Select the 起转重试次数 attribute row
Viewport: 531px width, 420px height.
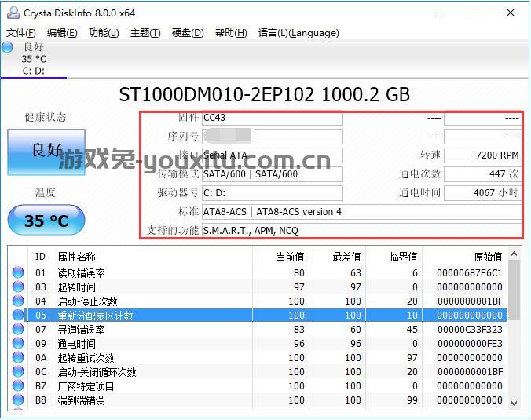click(x=258, y=358)
